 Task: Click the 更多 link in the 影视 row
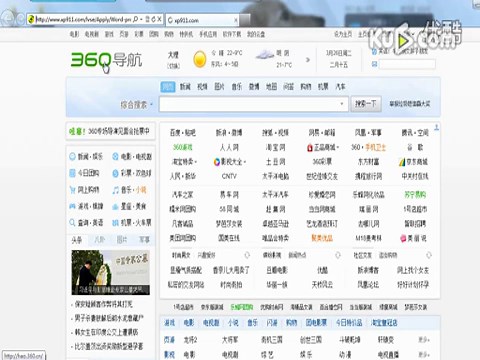424,354
